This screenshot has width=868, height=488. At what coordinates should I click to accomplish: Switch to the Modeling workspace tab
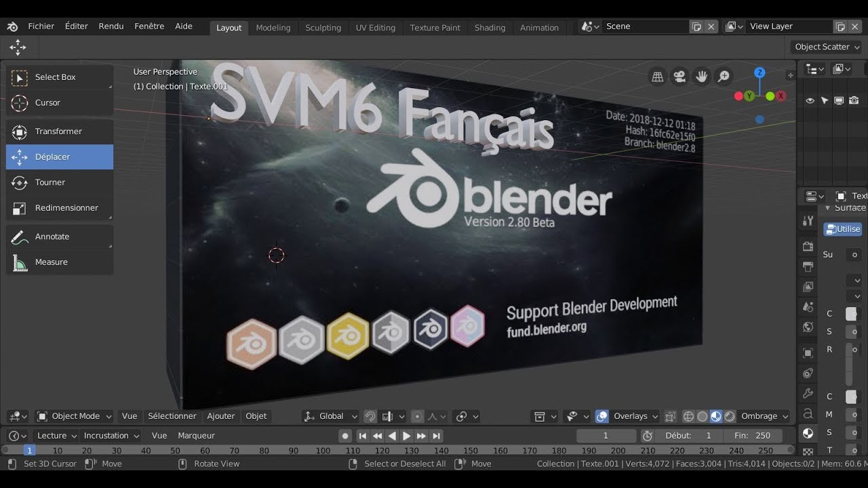273,28
